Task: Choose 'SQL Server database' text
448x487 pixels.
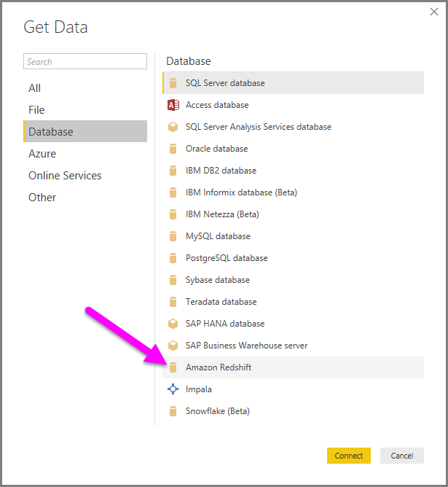Action: click(x=225, y=83)
